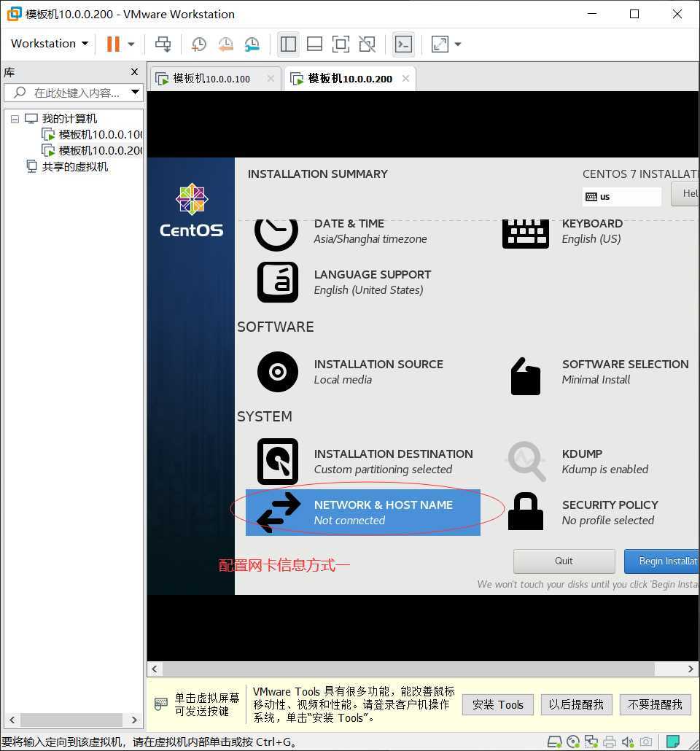Pause the virtual machine with the orange button
This screenshot has width=700, height=751.
pyautogui.click(x=113, y=44)
